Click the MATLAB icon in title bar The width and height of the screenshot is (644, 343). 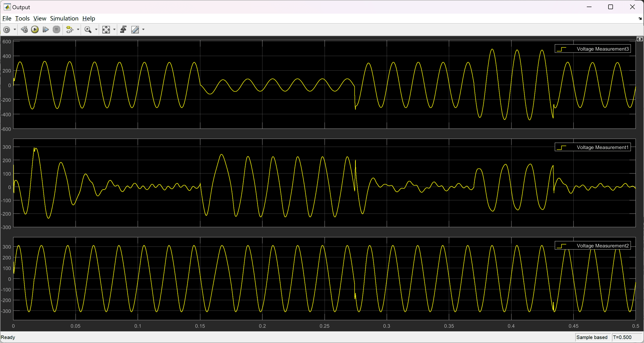pyautogui.click(x=7, y=7)
